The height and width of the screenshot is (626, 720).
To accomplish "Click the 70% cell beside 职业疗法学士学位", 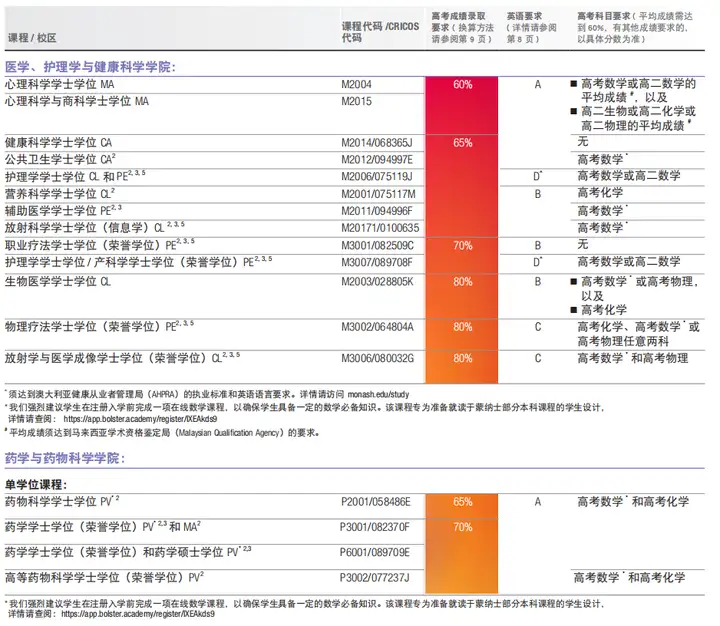I will tap(462, 245).
